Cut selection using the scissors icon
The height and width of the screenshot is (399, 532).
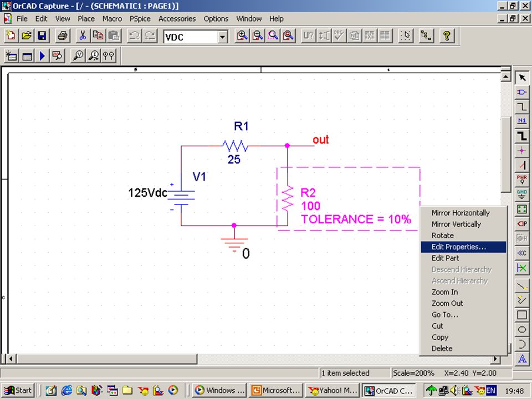83,35
